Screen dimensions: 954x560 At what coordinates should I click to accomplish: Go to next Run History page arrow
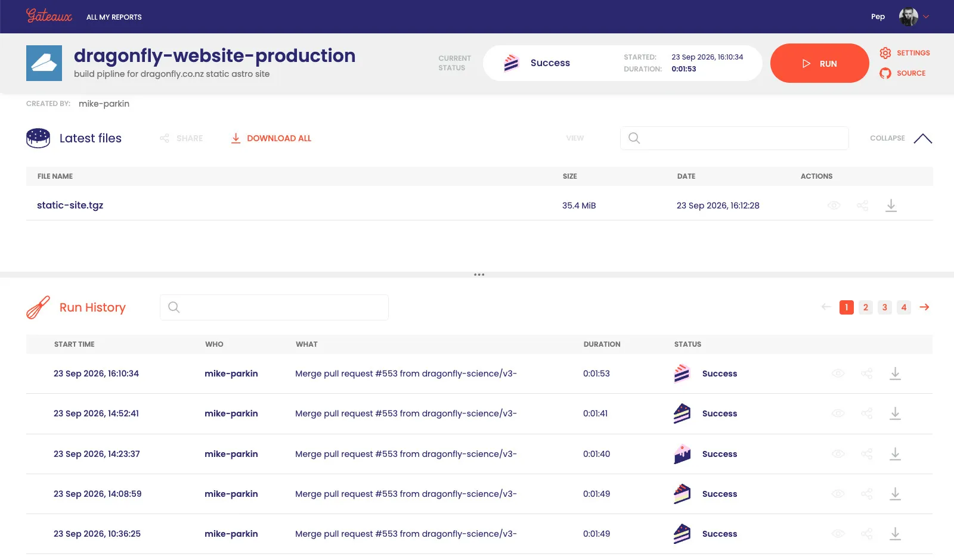point(924,307)
